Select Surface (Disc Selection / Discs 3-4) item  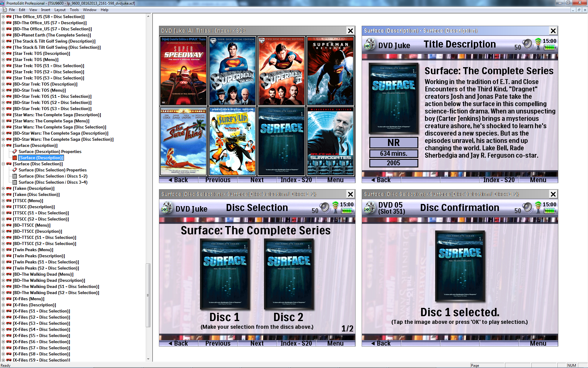pyautogui.click(x=53, y=182)
